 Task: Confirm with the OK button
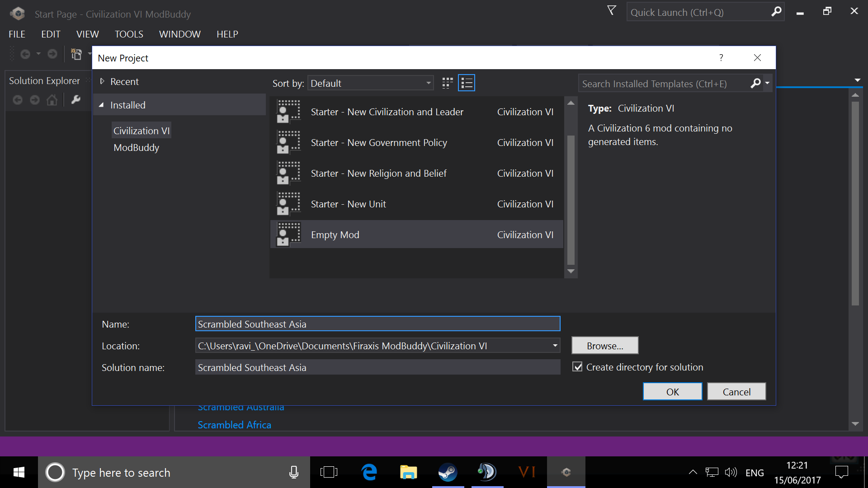click(672, 392)
